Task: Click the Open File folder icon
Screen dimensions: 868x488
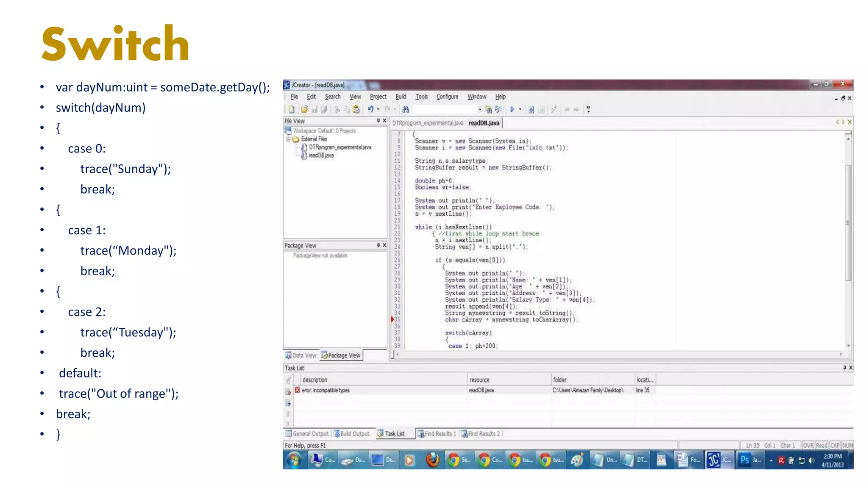Action: [x=304, y=109]
